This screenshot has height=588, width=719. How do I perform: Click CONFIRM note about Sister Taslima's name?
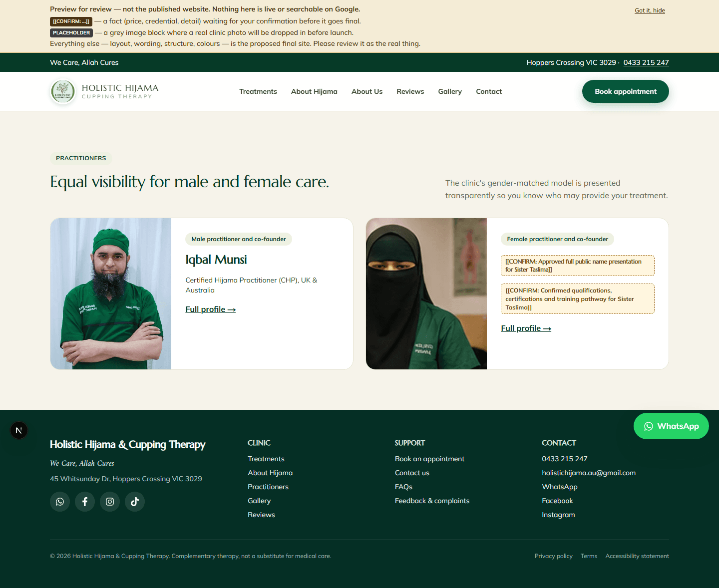coord(578,266)
